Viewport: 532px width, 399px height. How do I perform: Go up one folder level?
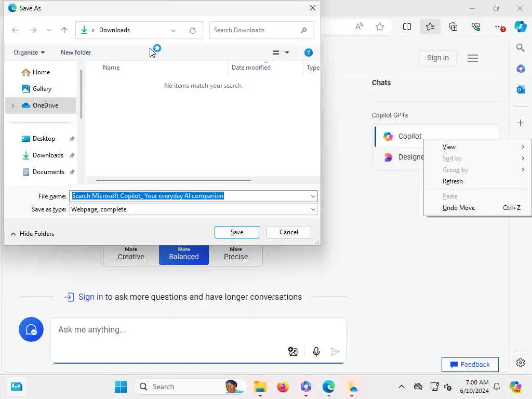(x=64, y=30)
